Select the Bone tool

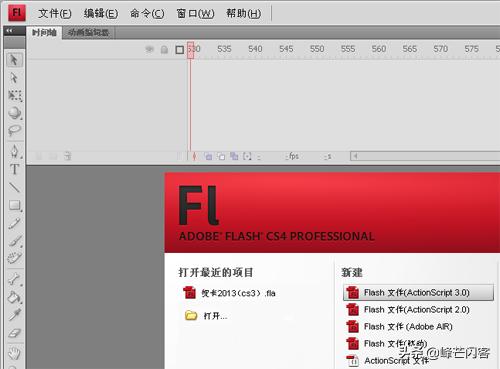click(x=15, y=279)
